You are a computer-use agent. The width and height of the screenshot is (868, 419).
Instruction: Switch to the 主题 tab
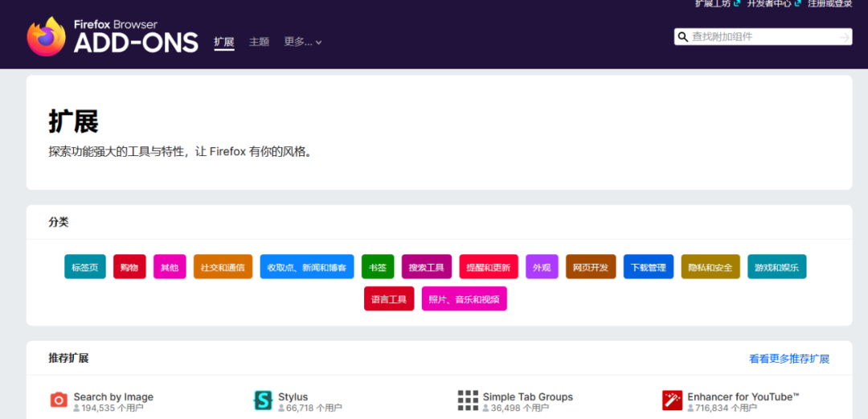click(259, 42)
